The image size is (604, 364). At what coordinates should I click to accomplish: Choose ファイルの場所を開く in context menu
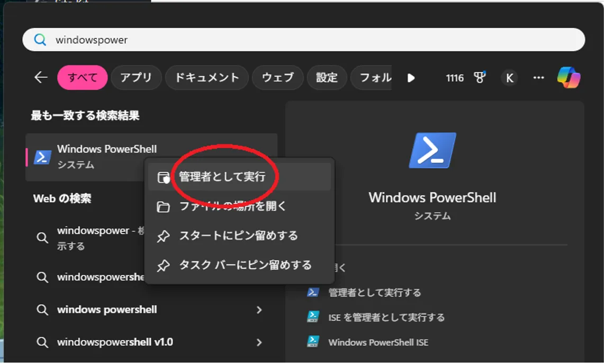pos(239,206)
